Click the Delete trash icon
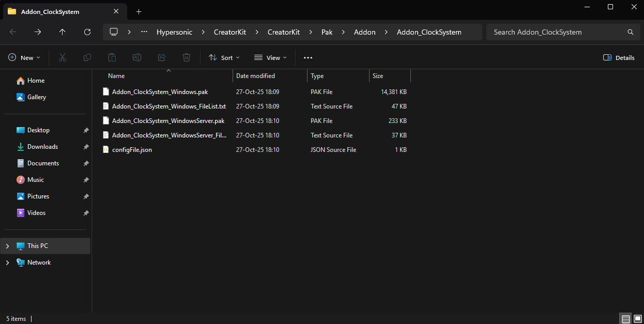644x324 pixels. [187, 58]
